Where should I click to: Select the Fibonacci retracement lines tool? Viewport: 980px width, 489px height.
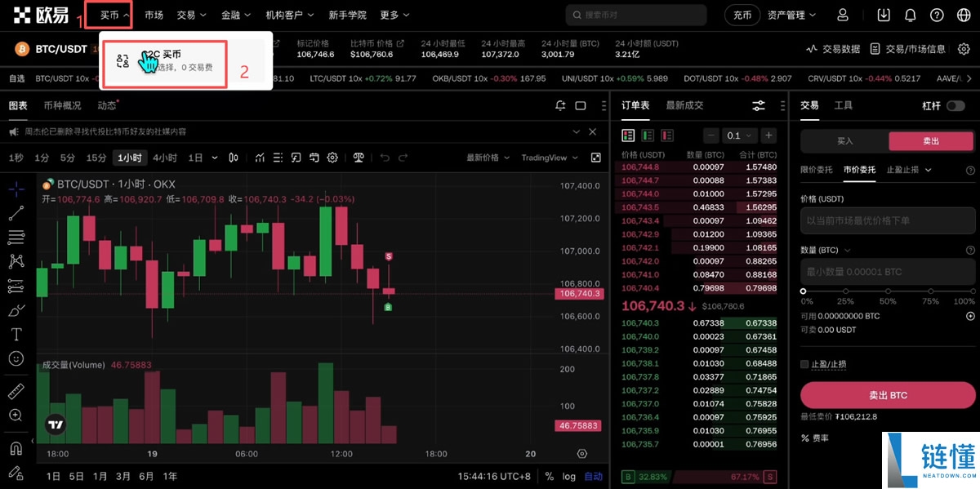click(16, 238)
